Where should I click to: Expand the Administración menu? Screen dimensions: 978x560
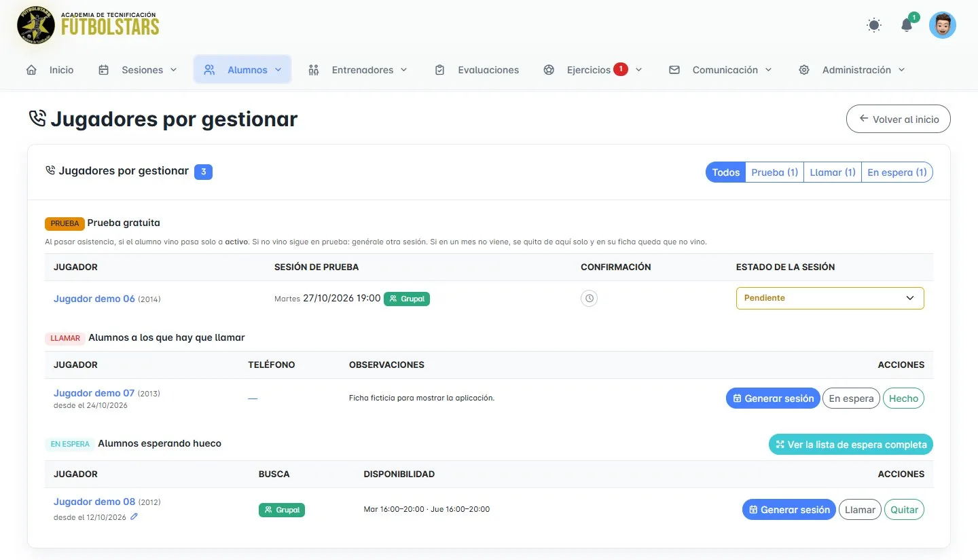click(852, 70)
